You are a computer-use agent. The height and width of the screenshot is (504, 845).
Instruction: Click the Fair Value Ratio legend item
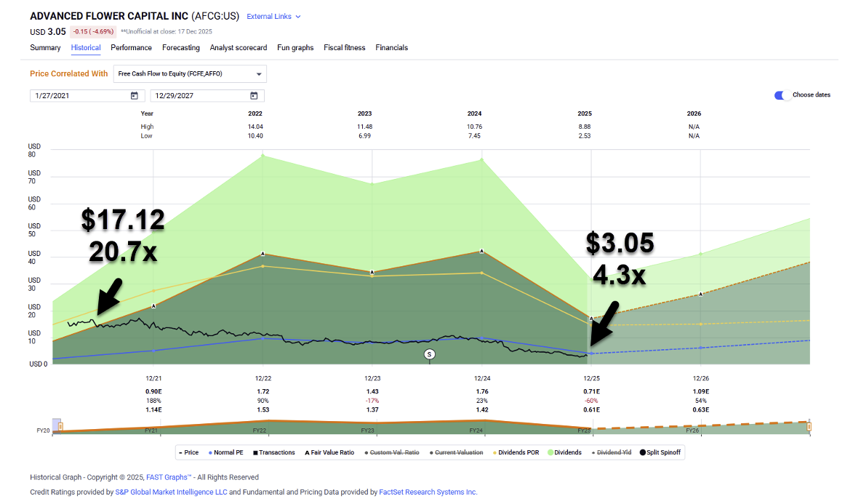pyautogui.click(x=325, y=452)
